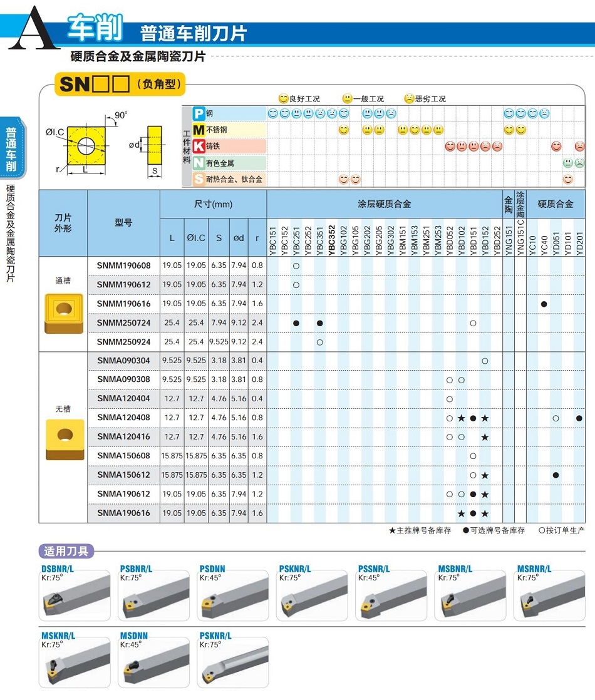
Task: Click the 一般工况 neutral face legend icon
Action: click(x=347, y=99)
